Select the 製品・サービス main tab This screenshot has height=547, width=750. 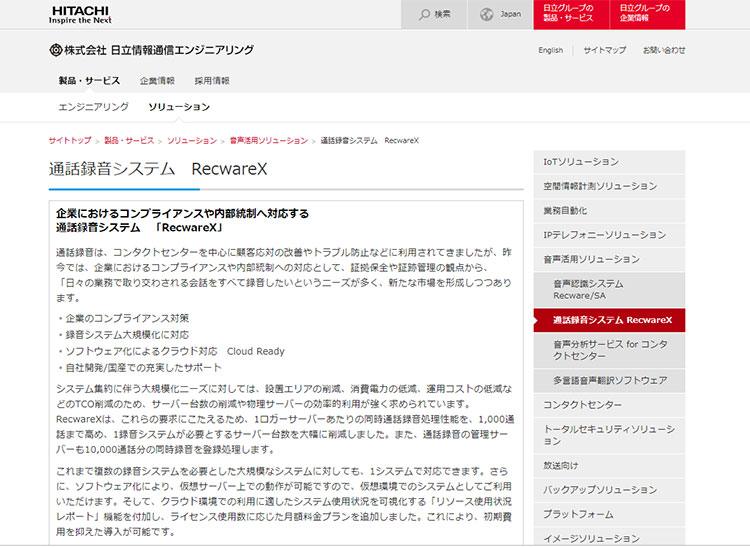point(89,80)
